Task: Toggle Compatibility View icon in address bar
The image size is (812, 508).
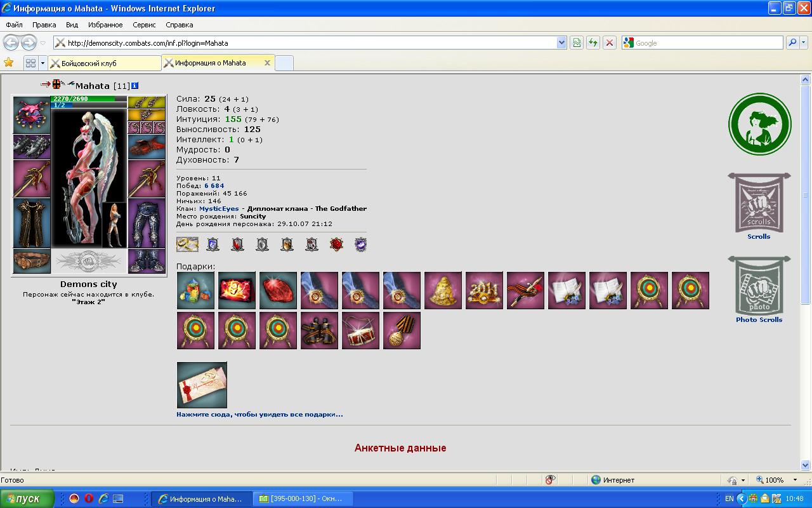Action: 577,43
